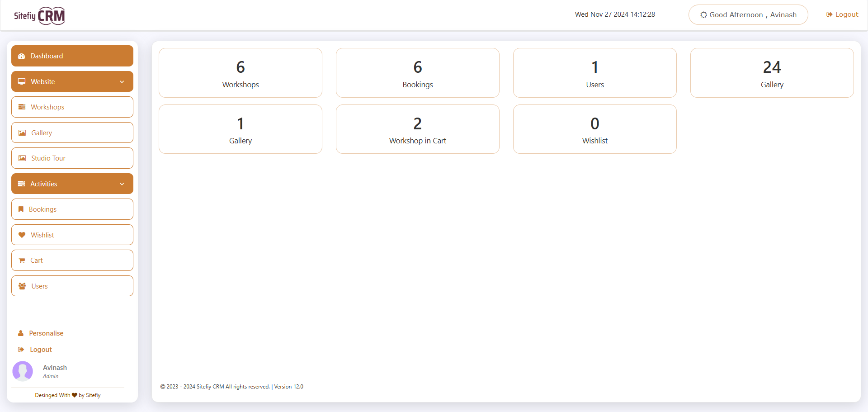Open the Cart menu item
The width and height of the screenshot is (868, 412).
[x=72, y=260]
